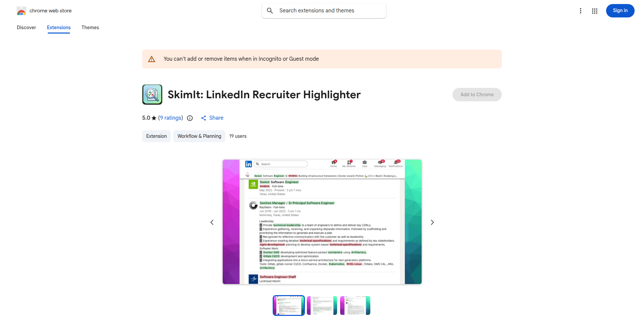The height and width of the screenshot is (333, 644).
Task: Open the Google apps grid
Action: tap(595, 11)
